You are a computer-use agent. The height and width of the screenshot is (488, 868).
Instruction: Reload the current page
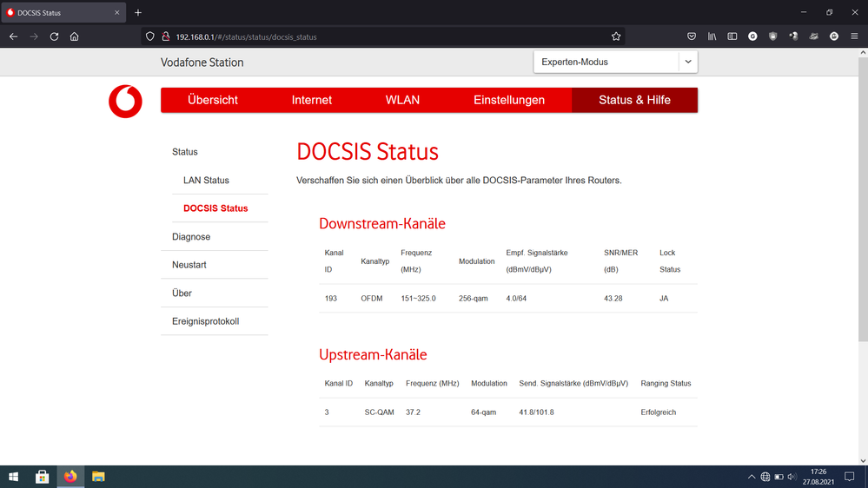pyautogui.click(x=54, y=36)
